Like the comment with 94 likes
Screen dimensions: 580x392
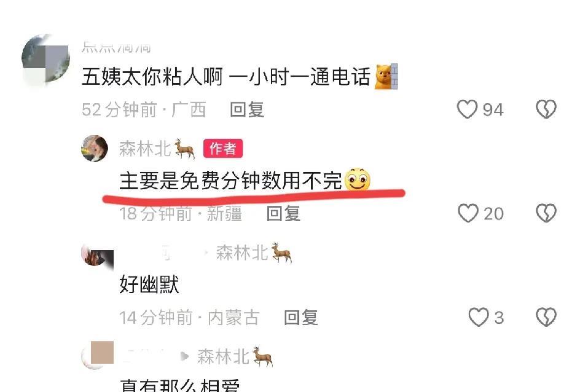(467, 109)
